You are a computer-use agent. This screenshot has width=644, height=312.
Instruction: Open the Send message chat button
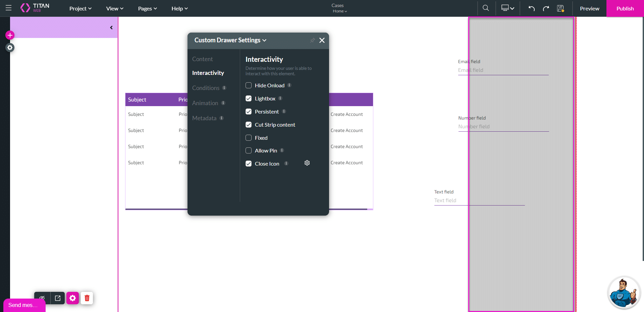coord(24,305)
